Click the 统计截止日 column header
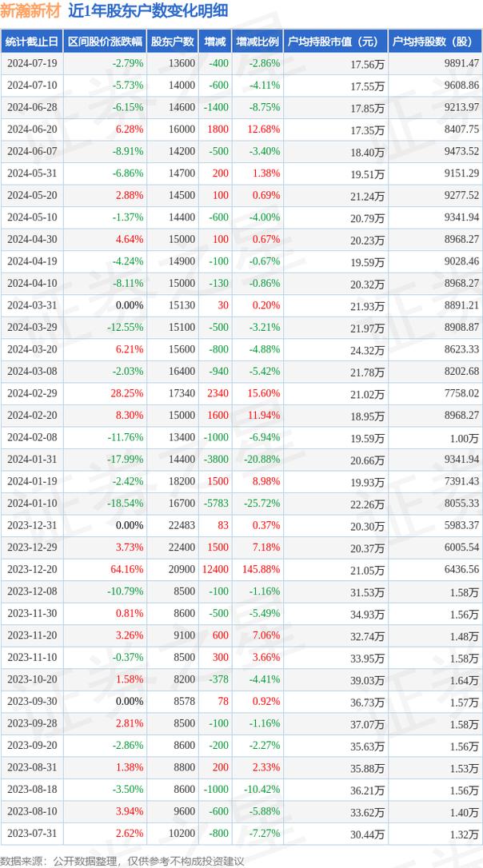 [x=32, y=42]
